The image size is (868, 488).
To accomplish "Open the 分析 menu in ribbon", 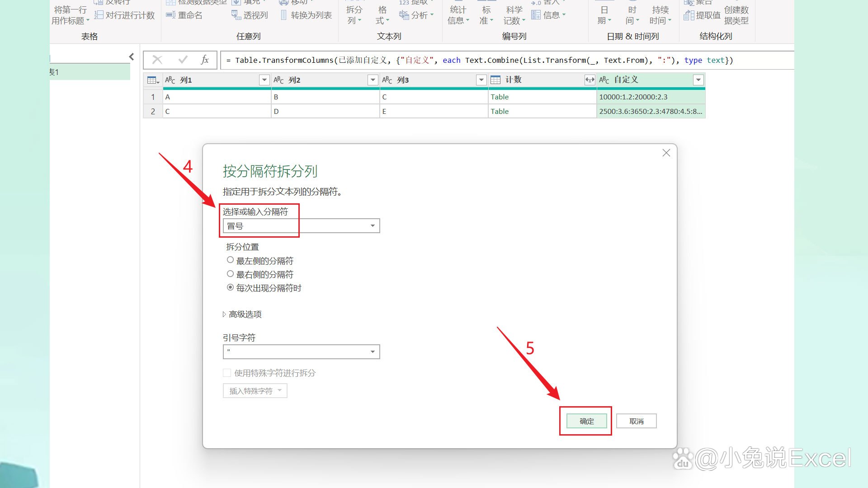I will [x=416, y=15].
